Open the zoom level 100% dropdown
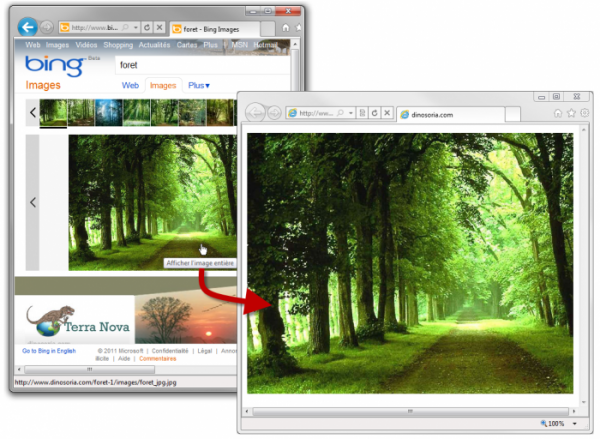Viewport: 600px width, 439px height. (x=575, y=424)
